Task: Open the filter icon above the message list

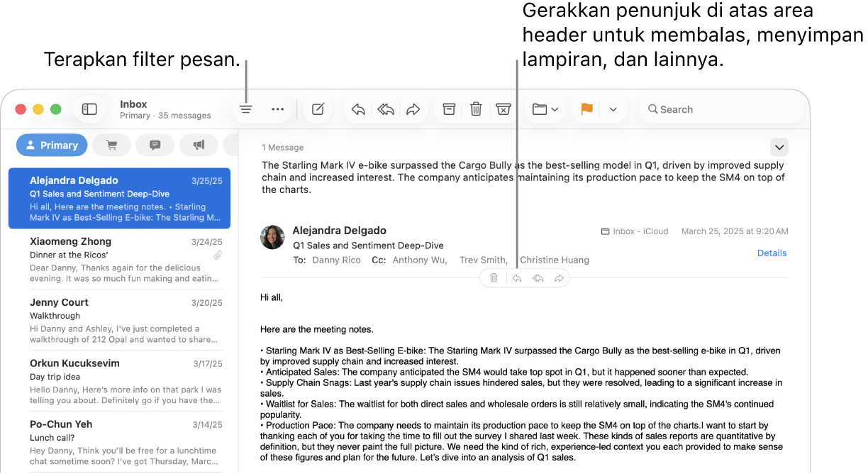Action: (245, 109)
